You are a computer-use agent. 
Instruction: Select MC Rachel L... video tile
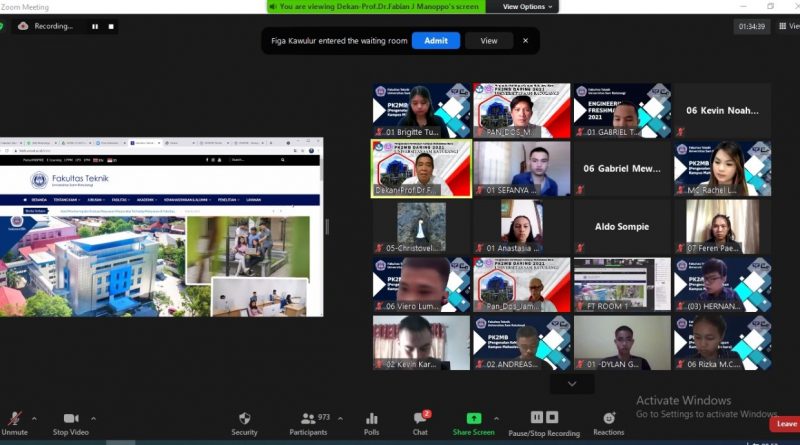click(722, 168)
